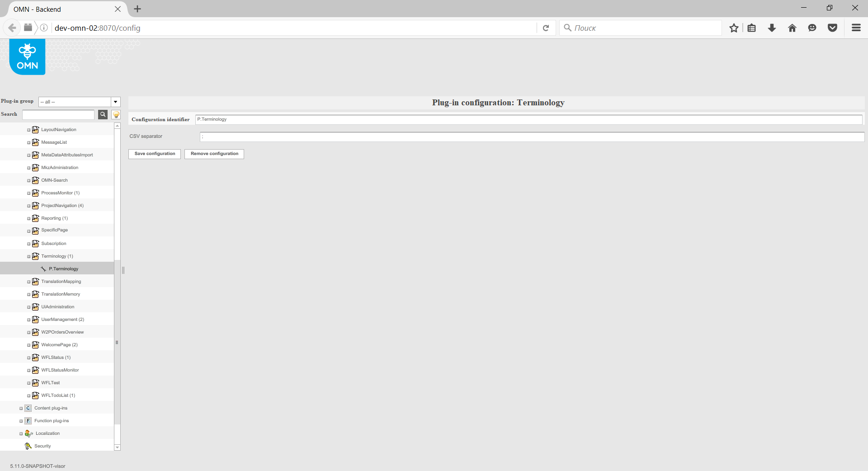Viewport: 868px width, 471px height.
Task: Click the OMN bee logo
Action: pos(27,56)
